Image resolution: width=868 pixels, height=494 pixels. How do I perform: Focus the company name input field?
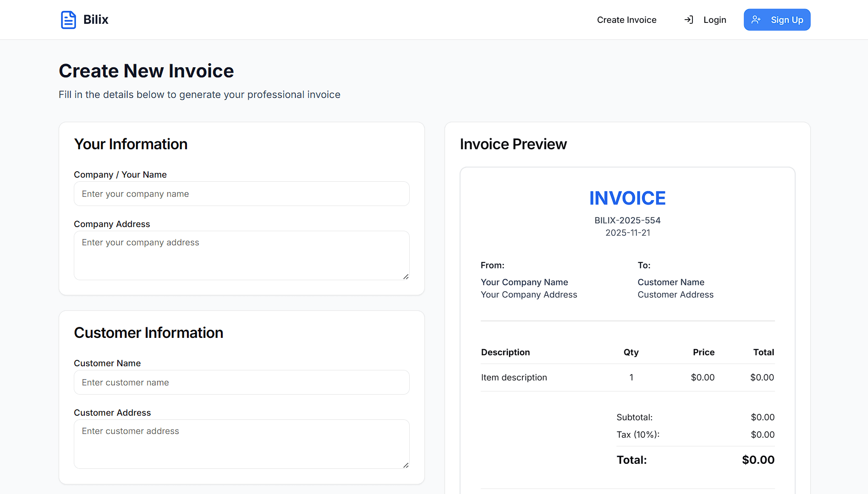pyautogui.click(x=242, y=194)
